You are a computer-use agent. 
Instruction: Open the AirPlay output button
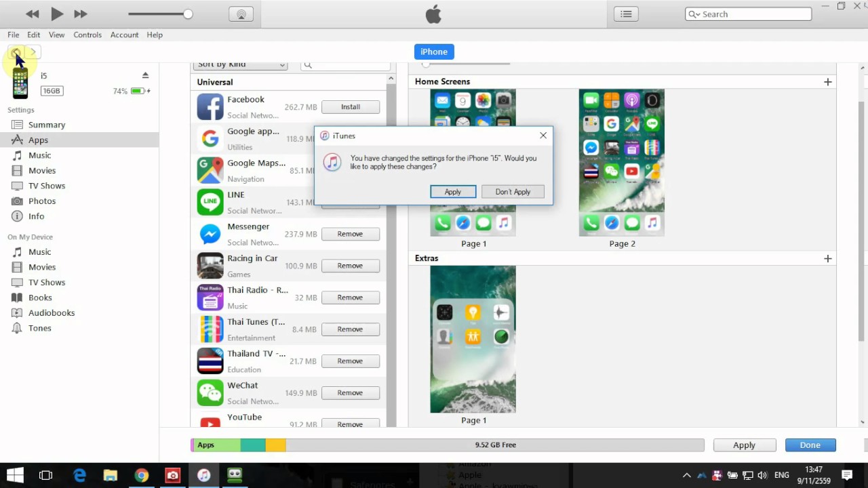coord(241,14)
